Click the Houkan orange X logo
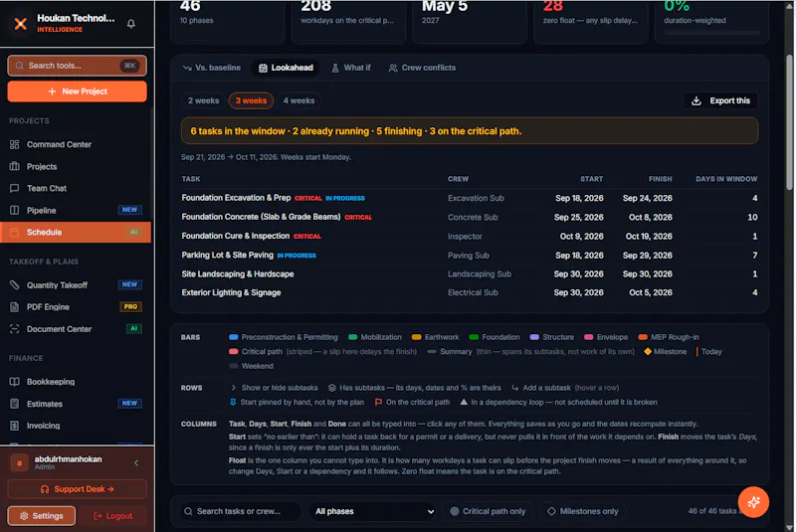This screenshot has width=796, height=532. (20, 23)
